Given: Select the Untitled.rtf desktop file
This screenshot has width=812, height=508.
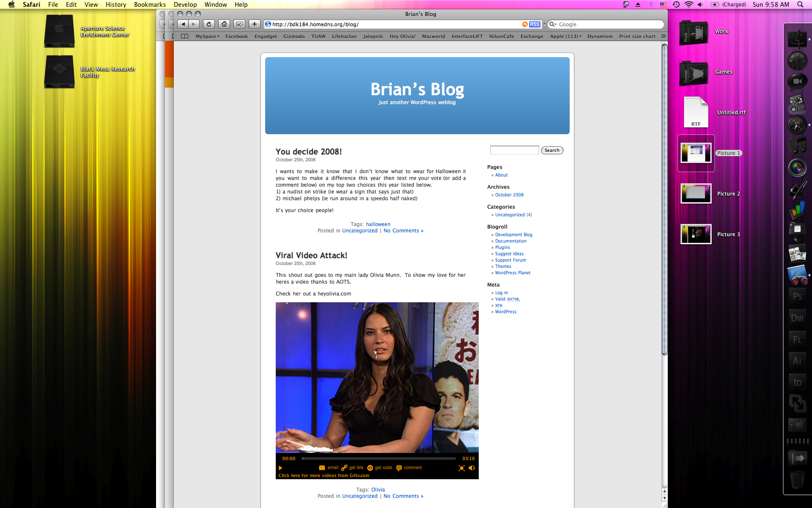Looking at the screenshot, I should click(696, 112).
